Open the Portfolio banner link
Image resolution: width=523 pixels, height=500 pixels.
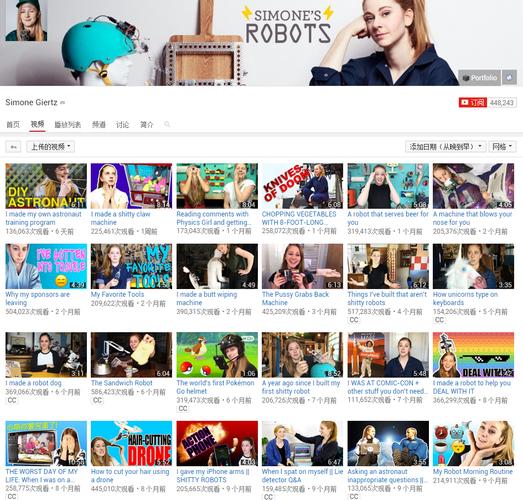tap(479, 77)
